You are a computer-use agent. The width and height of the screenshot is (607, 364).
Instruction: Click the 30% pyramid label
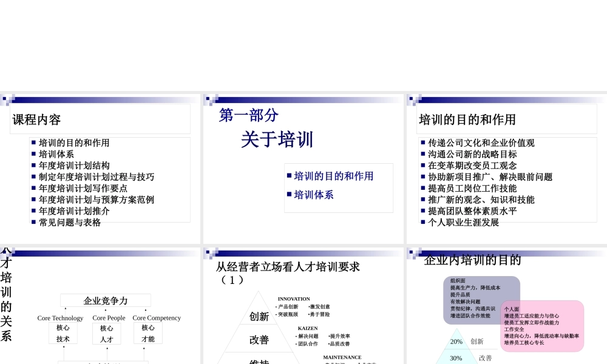pos(456,358)
